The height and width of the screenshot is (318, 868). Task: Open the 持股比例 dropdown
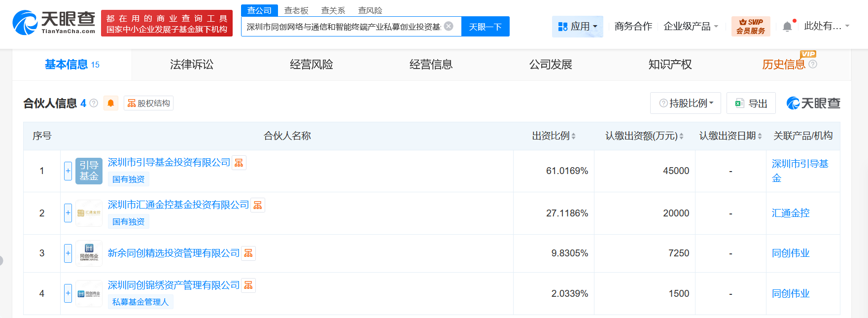(x=686, y=103)
